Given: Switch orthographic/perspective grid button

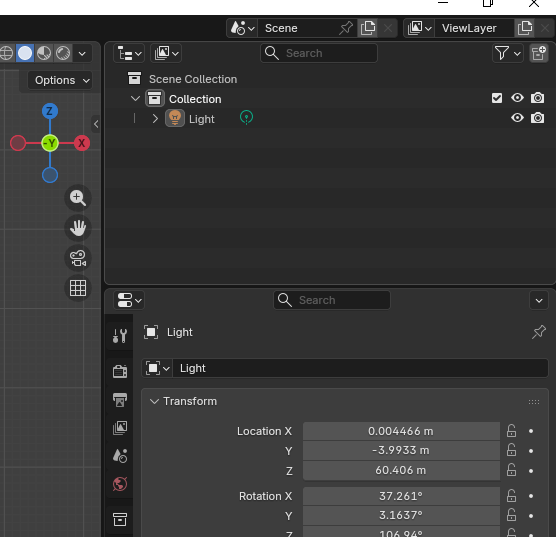Looking at the screenshot, I should coord(78,288).
